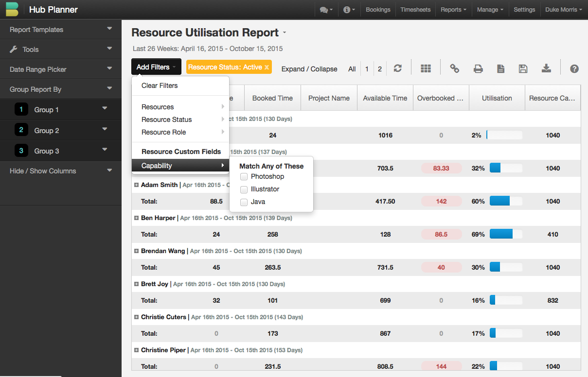The width and height of the screenshot is (588, 377).
Task: Sort by Utilisation column header
Action: tap(497, 98)
